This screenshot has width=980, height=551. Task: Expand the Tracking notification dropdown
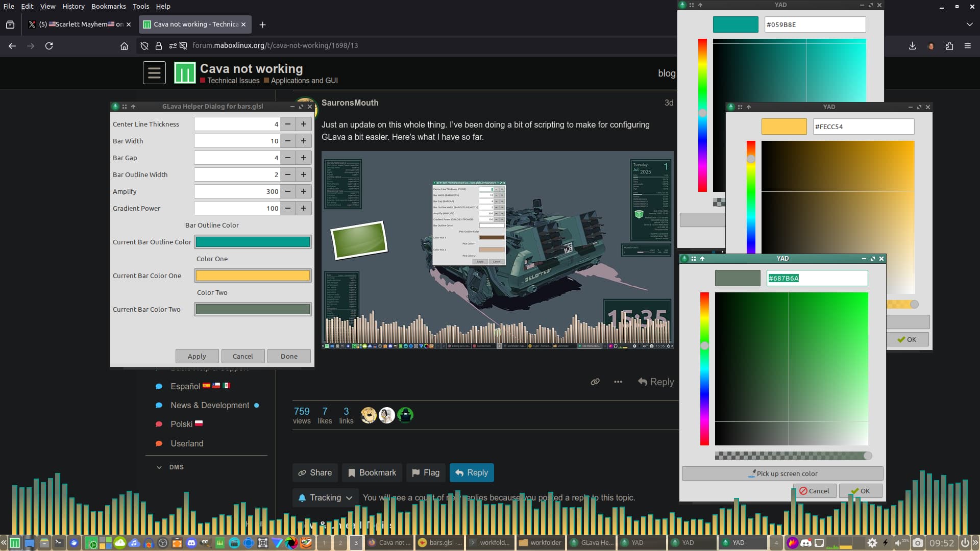325,497
